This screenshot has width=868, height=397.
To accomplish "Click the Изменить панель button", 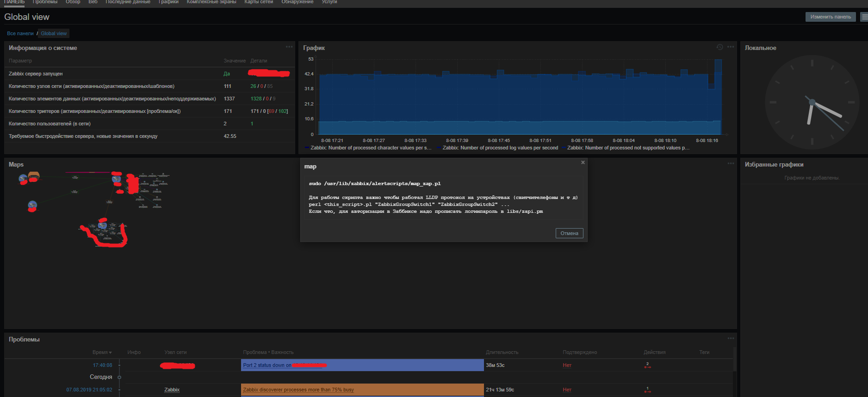I will [830, 17].
